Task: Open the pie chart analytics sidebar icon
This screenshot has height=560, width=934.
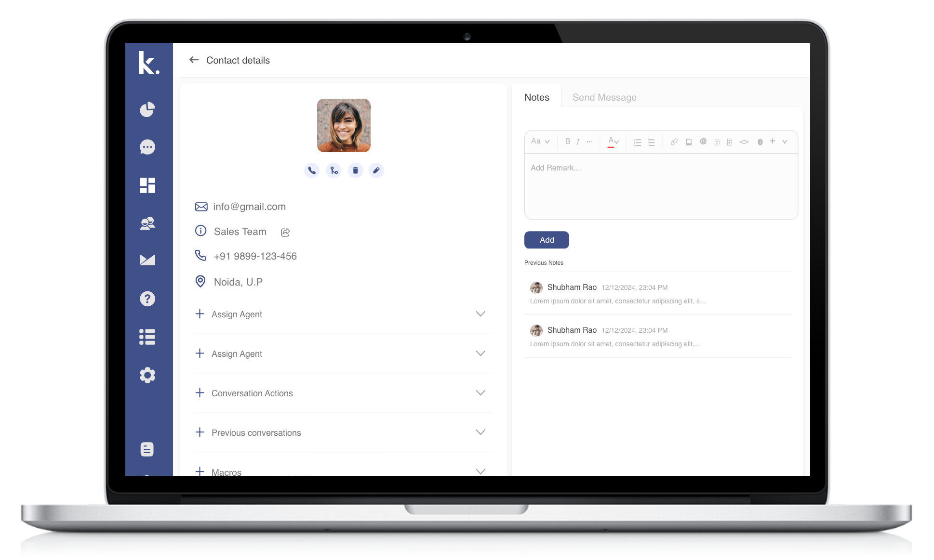Action: (x=147, y=109)
